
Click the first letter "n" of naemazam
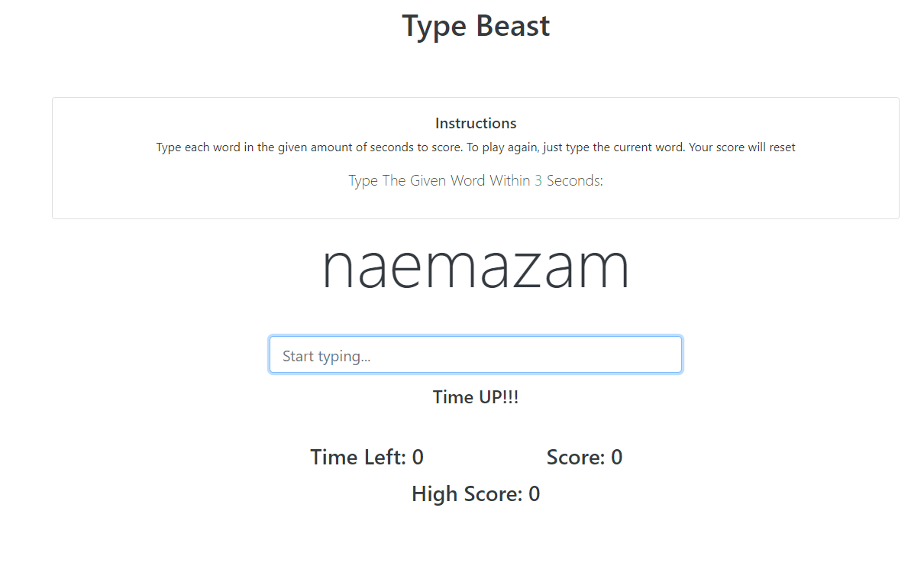[338, 269]
